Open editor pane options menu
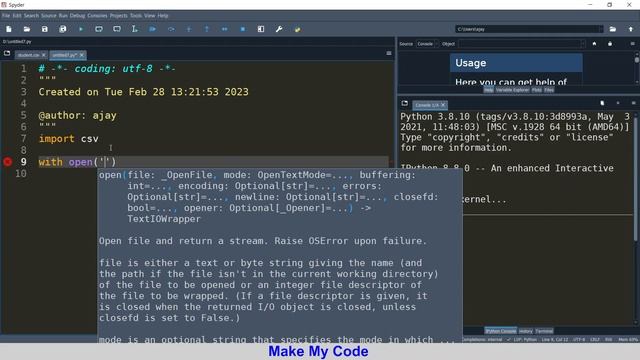Screen dimensions: 640x360 point(389,53)
